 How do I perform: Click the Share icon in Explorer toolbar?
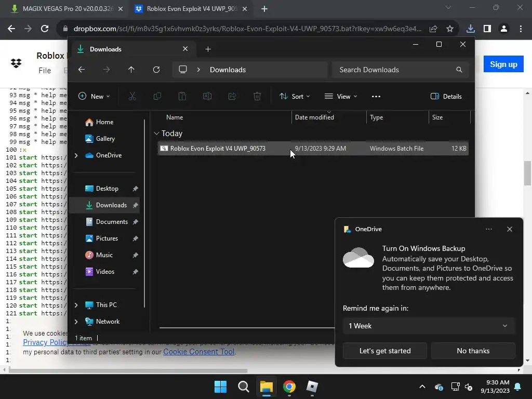click(x=232, y=96)
